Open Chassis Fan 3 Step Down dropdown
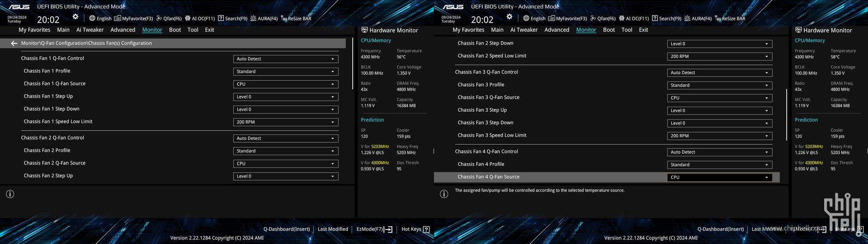This screenshot has width=868, height=244. click(720, 123)
